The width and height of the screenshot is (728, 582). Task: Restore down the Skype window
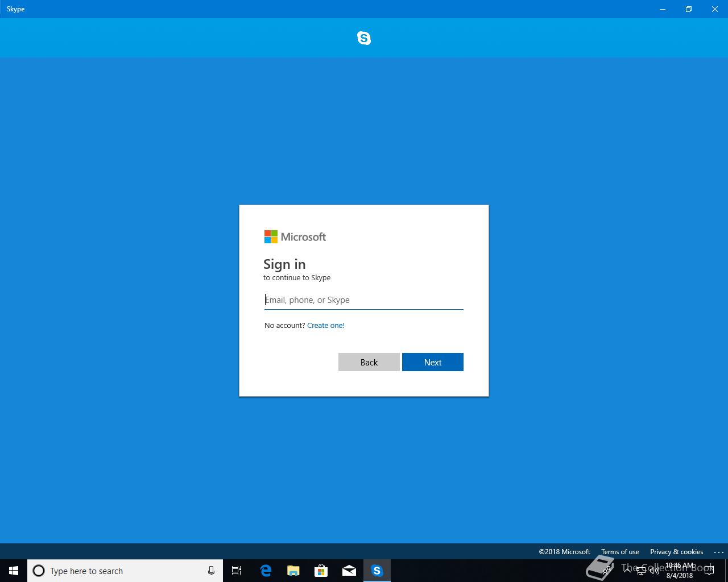[x=689, y=9]
